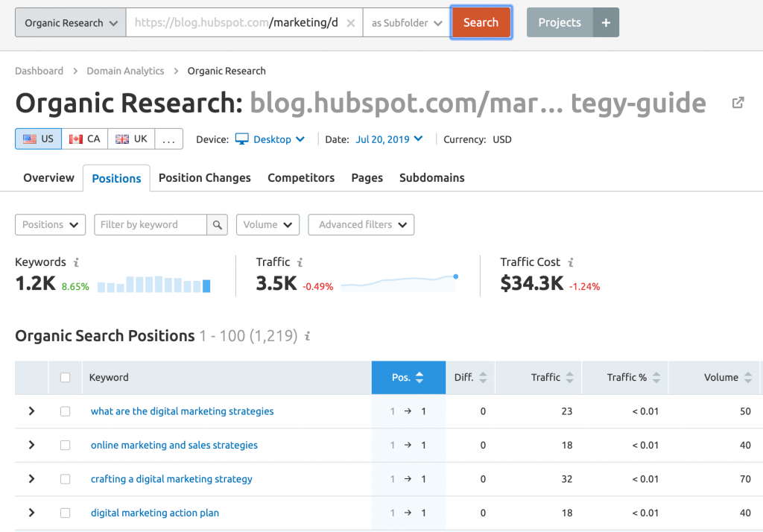Viewport: 763px width, 532px height.
Task: Switch to the Competitors tab
Action: (301, 177)
